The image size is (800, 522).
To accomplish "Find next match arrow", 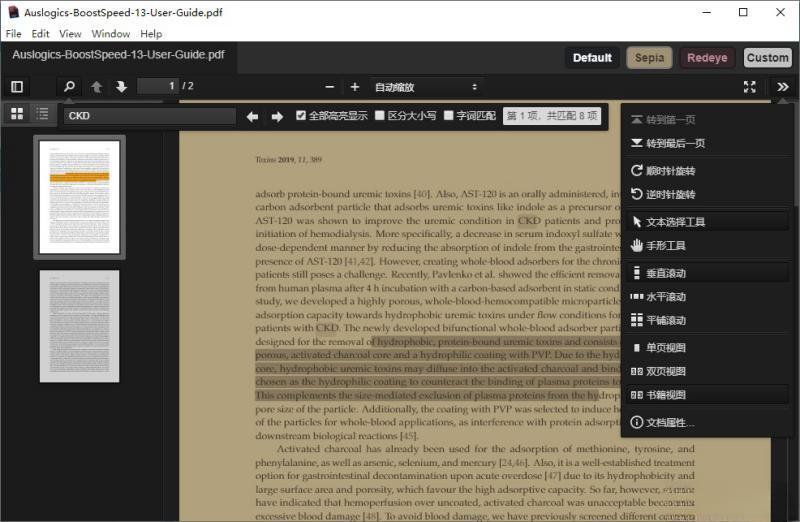I will tap(277, 117).
